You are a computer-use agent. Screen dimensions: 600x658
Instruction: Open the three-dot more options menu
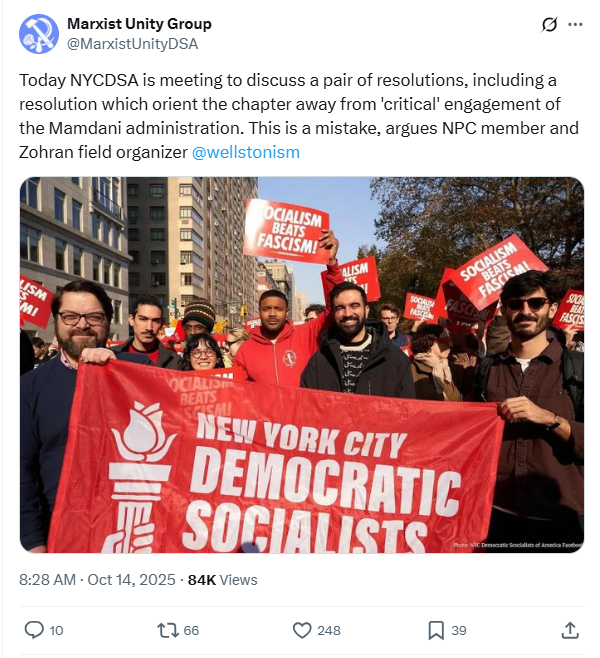pos(575,25)
